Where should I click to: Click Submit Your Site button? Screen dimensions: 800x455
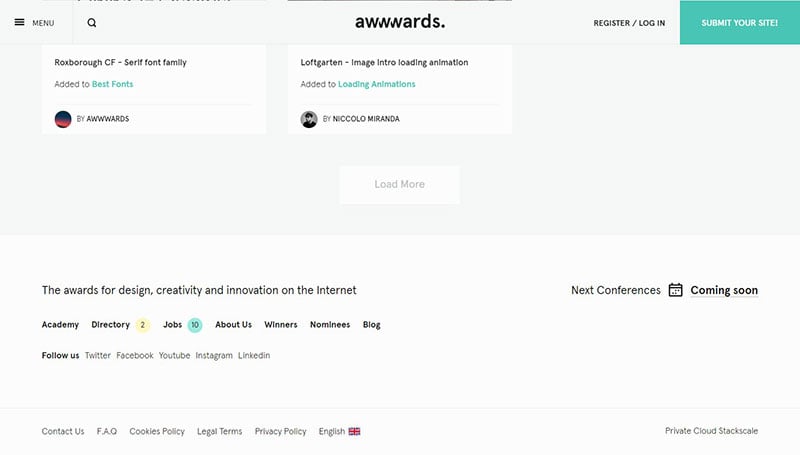coord(740,22)
